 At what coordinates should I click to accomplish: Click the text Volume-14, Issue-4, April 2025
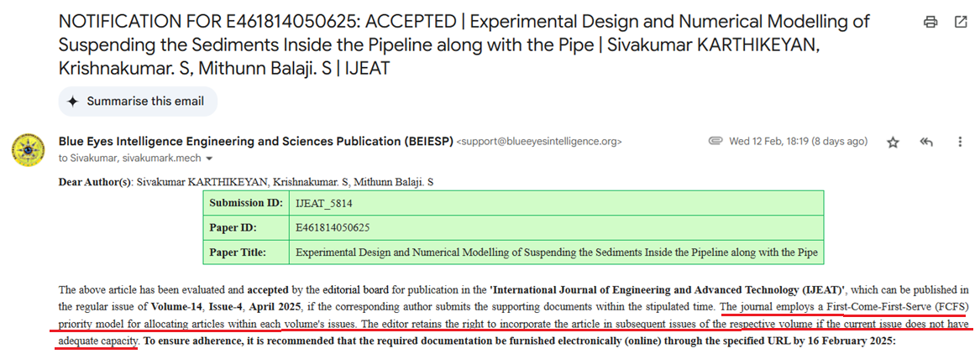tap(226, 307)
